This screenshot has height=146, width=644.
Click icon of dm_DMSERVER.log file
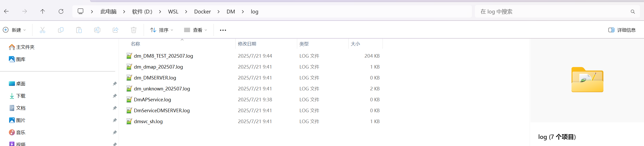pos(129,78)
